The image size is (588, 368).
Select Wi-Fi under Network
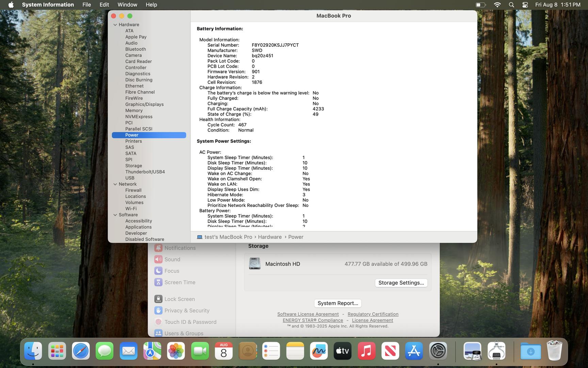131,209
